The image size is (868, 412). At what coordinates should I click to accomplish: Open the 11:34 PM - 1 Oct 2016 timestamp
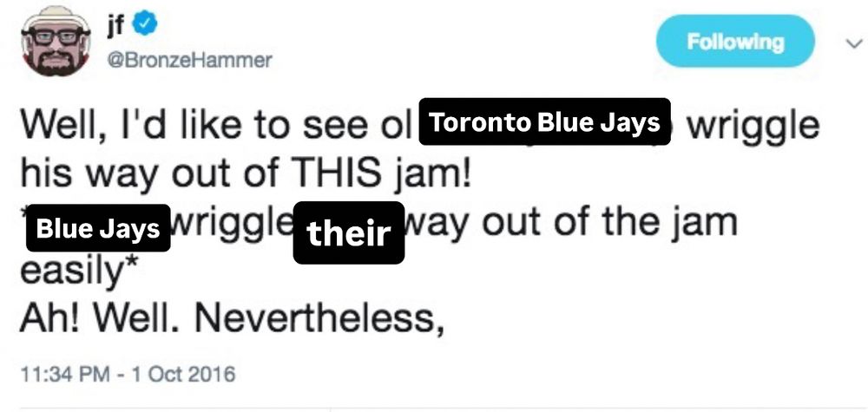(127, 375)
